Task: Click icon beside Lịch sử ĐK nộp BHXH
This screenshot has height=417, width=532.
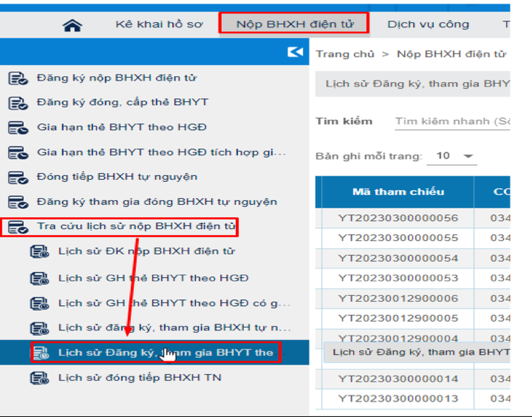Action: tap(39, 252)
